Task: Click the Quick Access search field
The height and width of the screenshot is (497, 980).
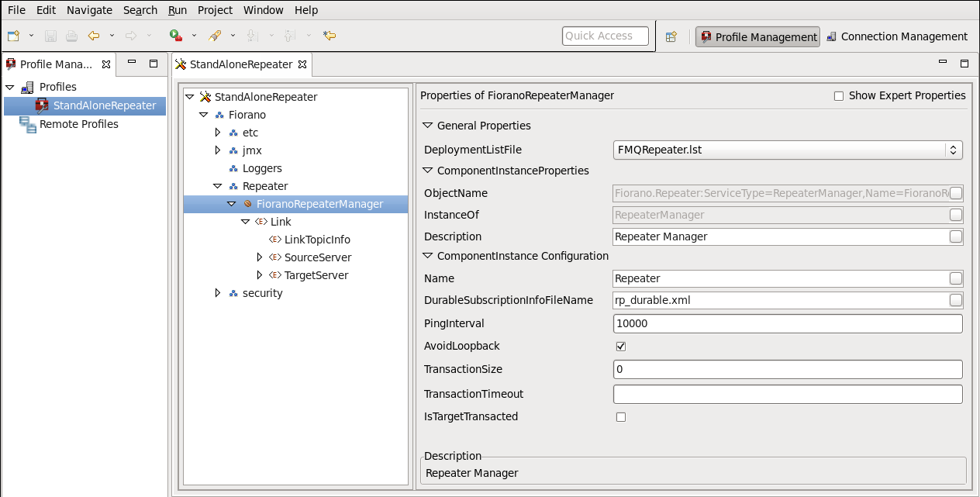Action: tap(606, 36)
